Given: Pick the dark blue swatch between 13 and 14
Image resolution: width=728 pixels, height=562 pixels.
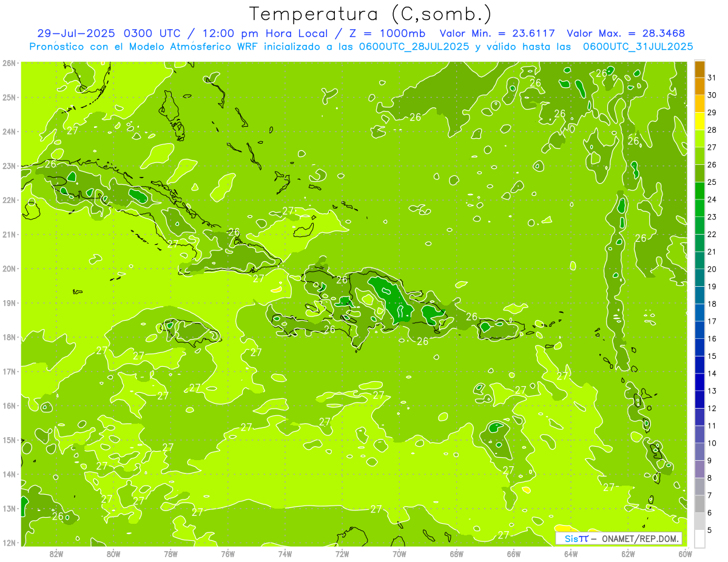Looking at the screenshot, I should [699, 382].
